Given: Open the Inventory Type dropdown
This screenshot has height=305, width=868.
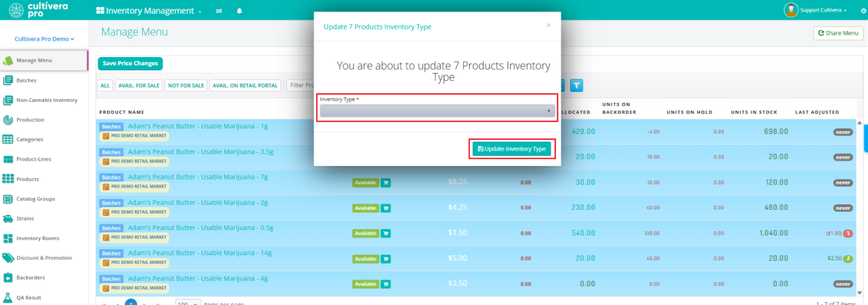Looking at the screenshot, I should click(437, 111).
